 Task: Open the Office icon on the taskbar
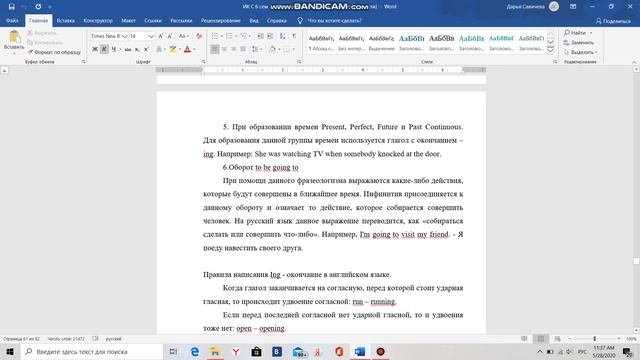tap(339, 351)
